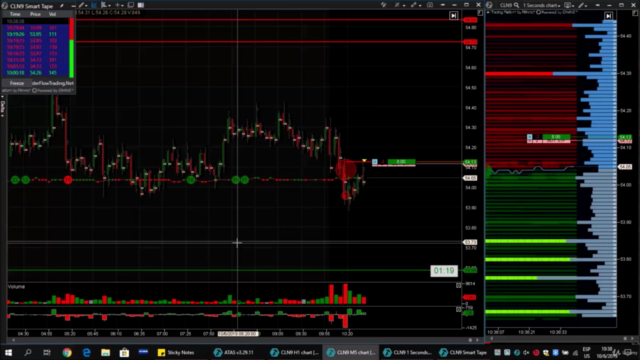
Task: Open the indicators tool dropdown in chart toolbar
Action: 105,5
